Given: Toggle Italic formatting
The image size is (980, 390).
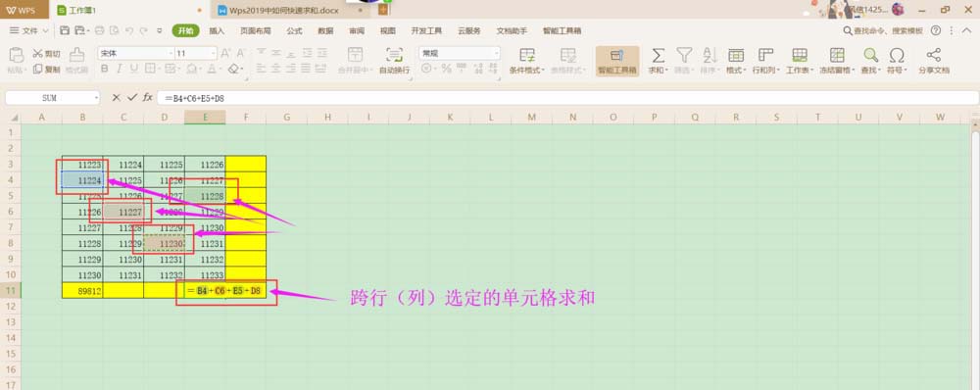Looking at the screenshot, I should tap(120, 69).
